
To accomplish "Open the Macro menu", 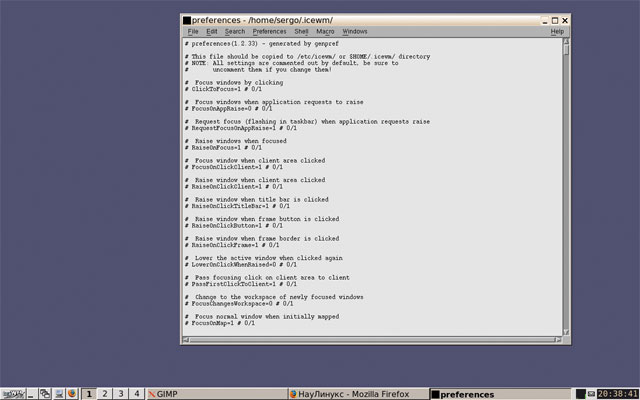I will click(325, 31).
